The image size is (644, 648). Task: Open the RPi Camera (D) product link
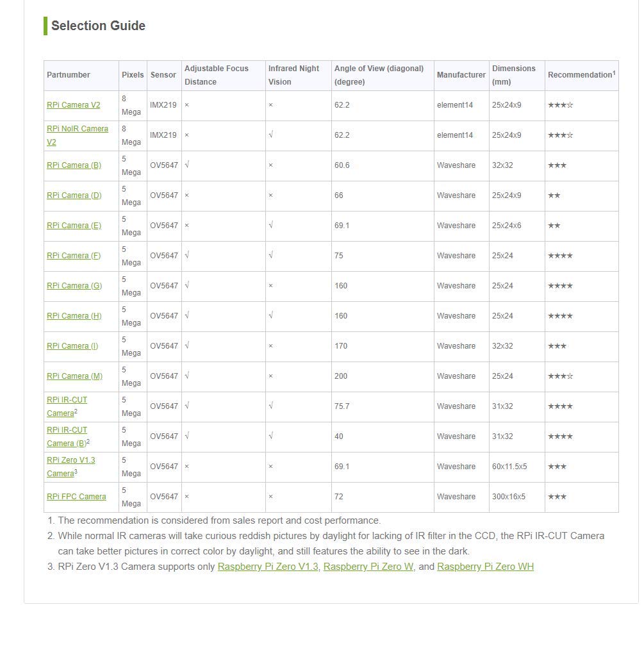click(x=74, y=195)
